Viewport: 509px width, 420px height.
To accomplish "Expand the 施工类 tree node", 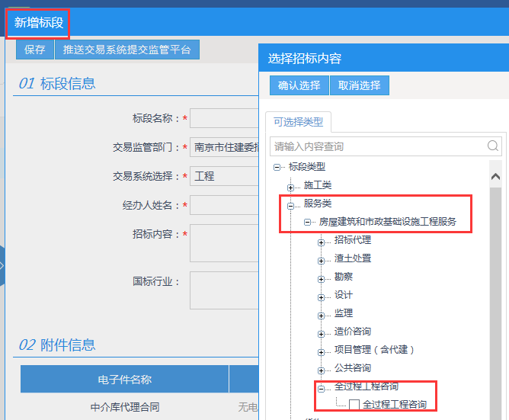I will [290, 187].
